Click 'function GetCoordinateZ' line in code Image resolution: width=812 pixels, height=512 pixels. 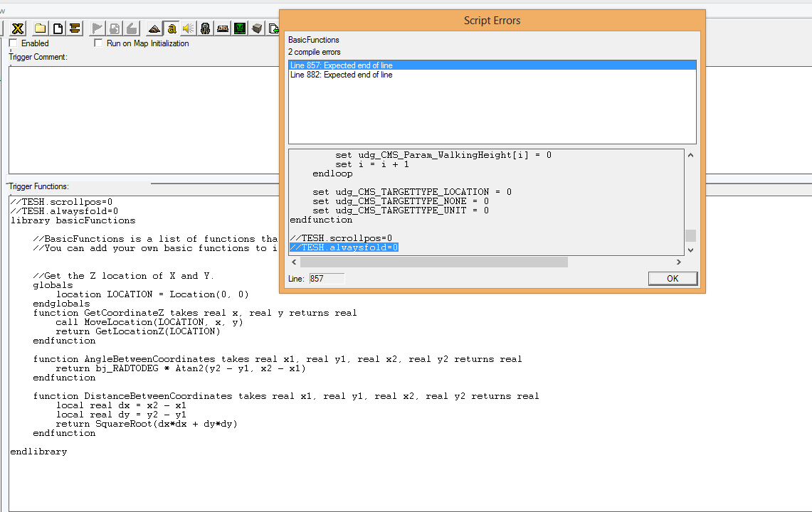click(195, 313)
